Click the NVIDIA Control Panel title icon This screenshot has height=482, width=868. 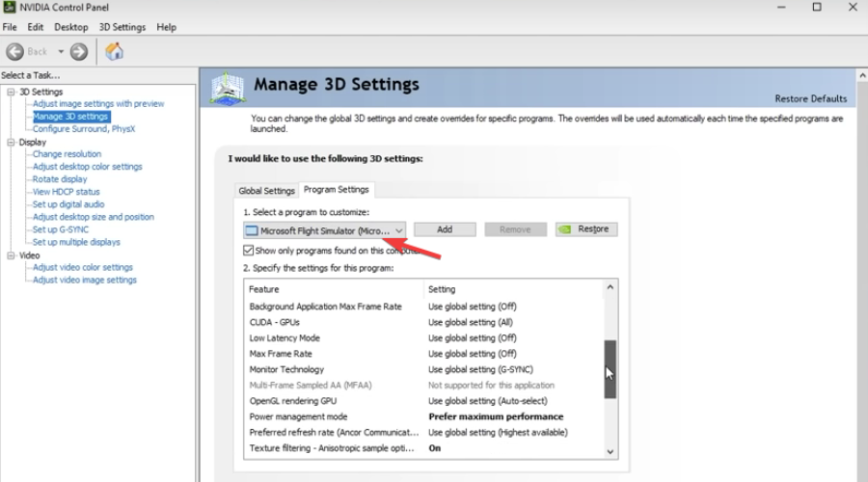pyautogui.click(x=10, y=7)
